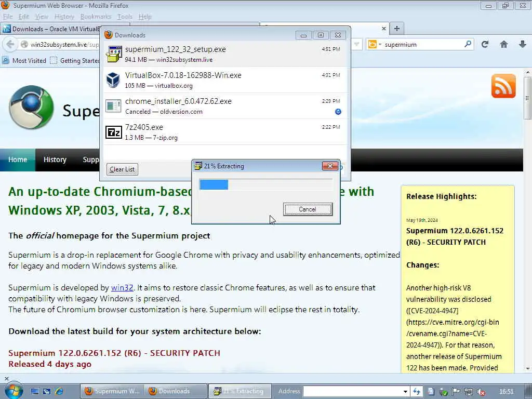Open search engine selector dropdown
The height and width of the screenshot is (399, 532).
pyautogui.click(x=380, y=45)
